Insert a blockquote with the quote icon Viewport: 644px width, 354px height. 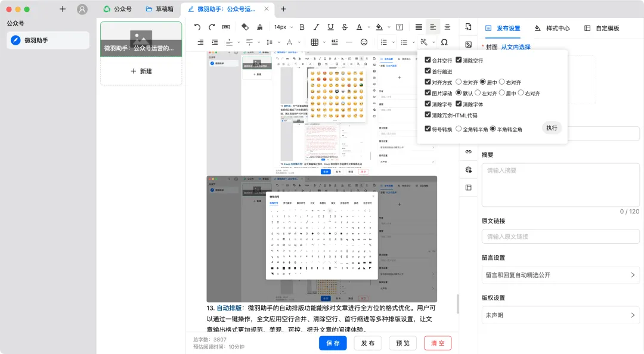[335, 42]
